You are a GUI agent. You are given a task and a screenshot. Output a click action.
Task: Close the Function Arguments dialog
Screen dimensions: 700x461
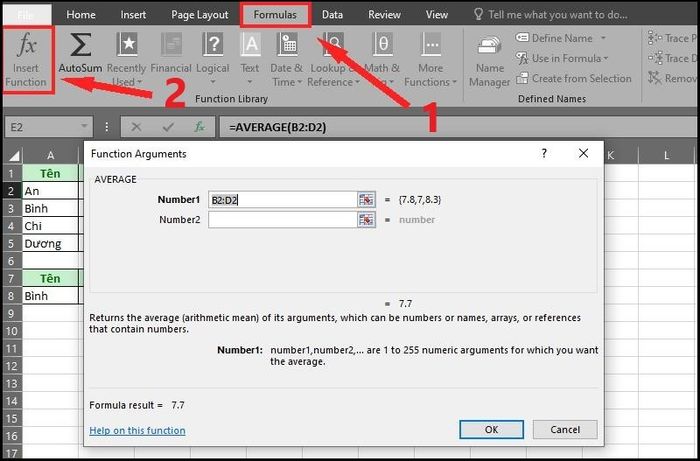[583, 154]
